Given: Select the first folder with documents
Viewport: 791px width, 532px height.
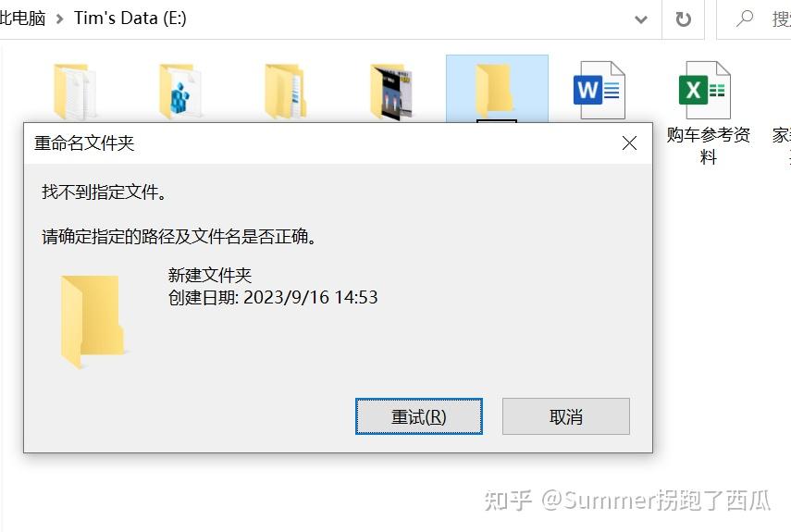Looking at the screenshot, I should [75, 91].
